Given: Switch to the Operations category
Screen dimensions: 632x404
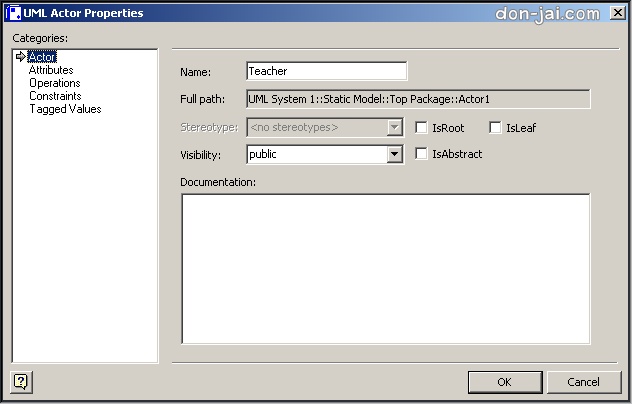Looking at the screenshot, I should [55, 83].
